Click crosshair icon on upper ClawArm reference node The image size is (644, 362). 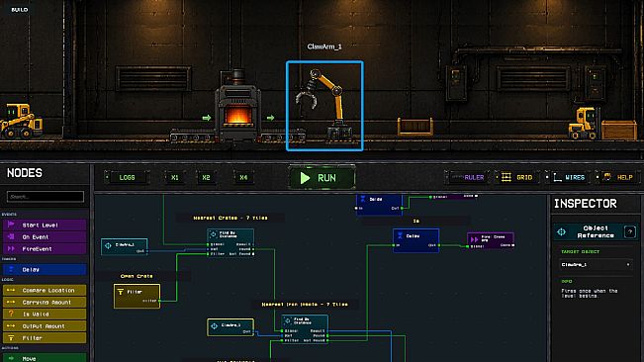(108, 245)
